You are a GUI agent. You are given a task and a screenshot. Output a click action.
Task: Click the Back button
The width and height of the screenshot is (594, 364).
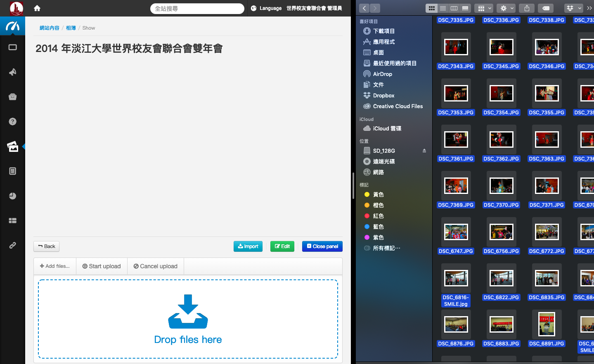(46, 246)
